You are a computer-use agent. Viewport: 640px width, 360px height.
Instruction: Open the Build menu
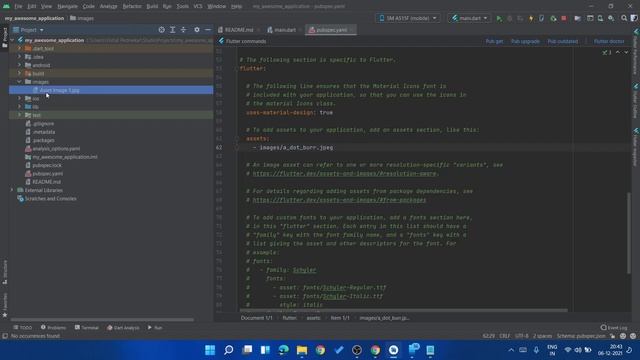coord(152,7)
